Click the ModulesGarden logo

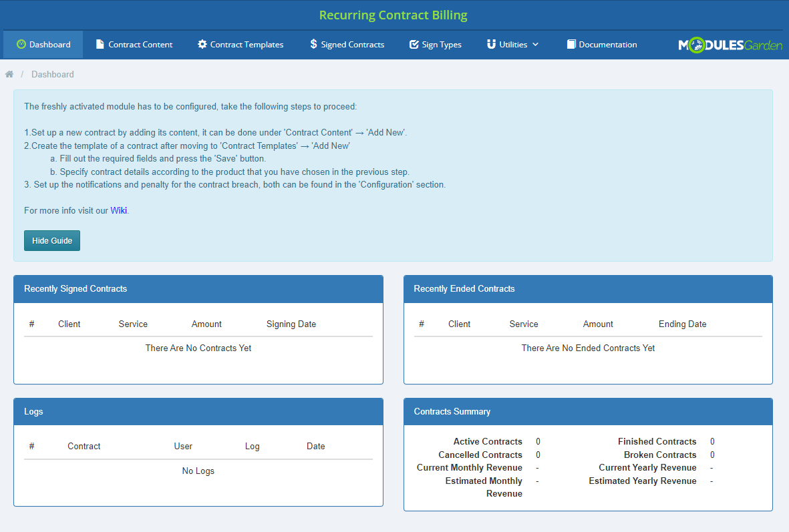pos(730,45)
